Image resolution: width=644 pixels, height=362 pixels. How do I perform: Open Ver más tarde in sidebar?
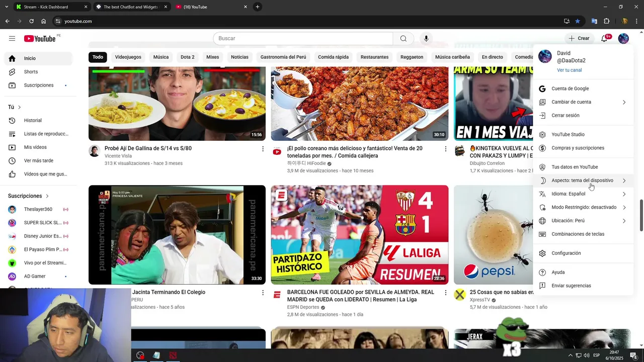(x=38, y=161)
